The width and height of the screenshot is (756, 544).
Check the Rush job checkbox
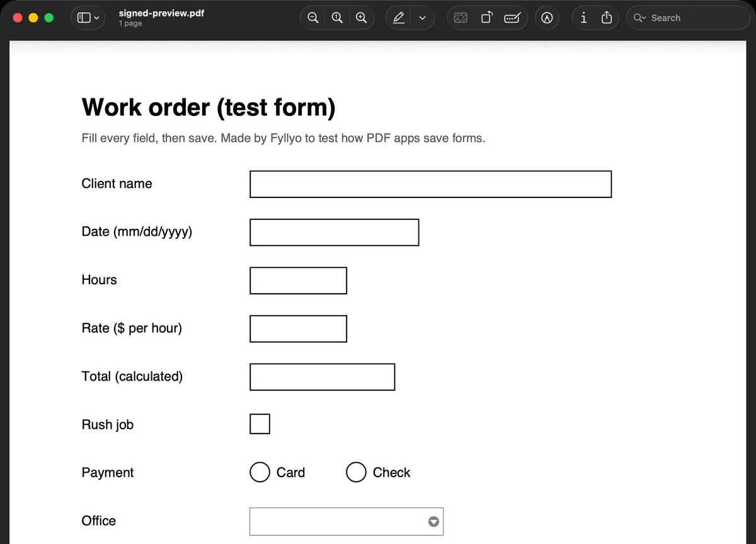click(x=260, y=424)
